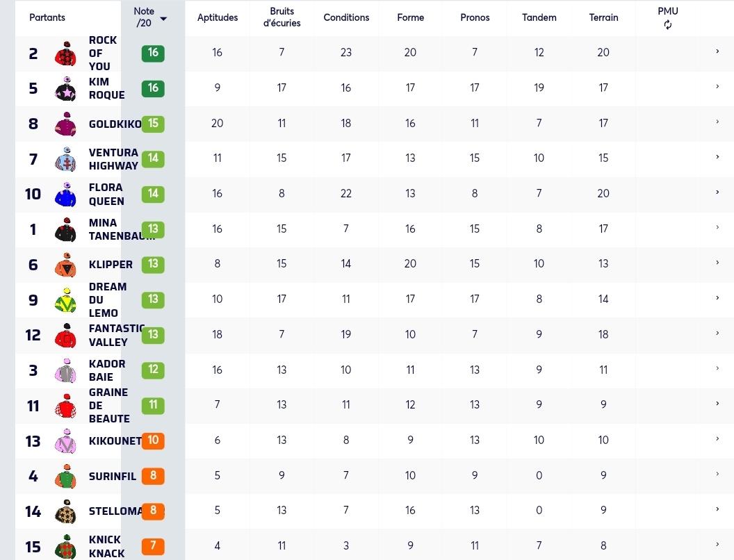Click Ventura Highway's light blue silk icon
This screenshot has height=560, width=734.
coord(65,159)
